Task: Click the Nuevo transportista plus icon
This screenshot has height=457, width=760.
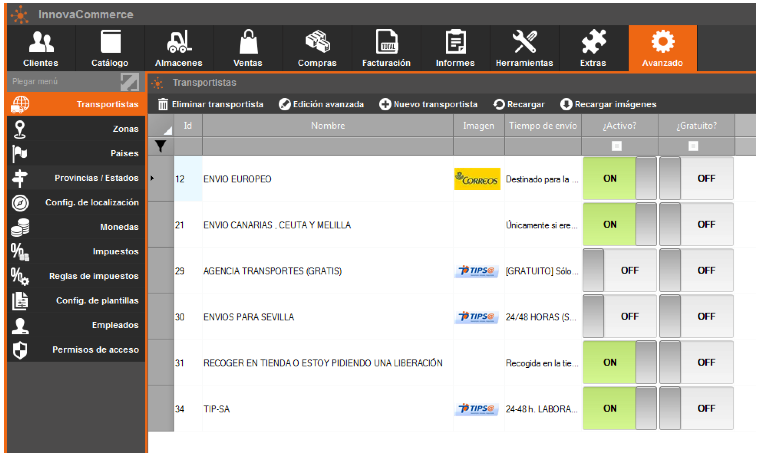Action: click(385, 104)
